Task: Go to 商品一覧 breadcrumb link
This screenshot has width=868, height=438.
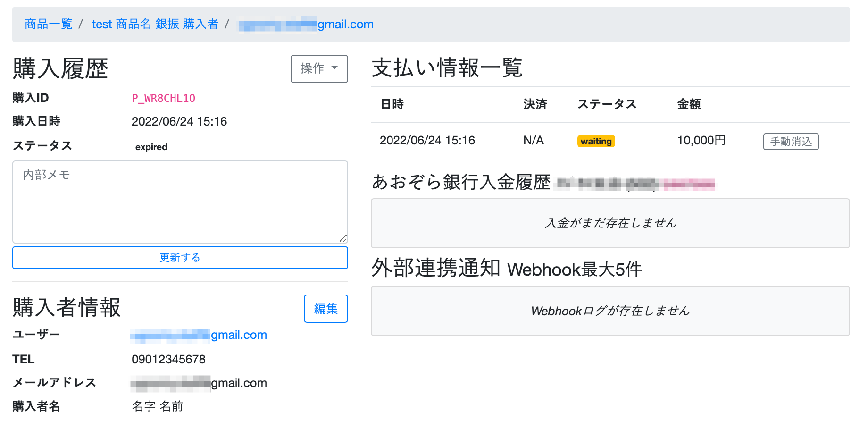Action: (x=48, y=24)
